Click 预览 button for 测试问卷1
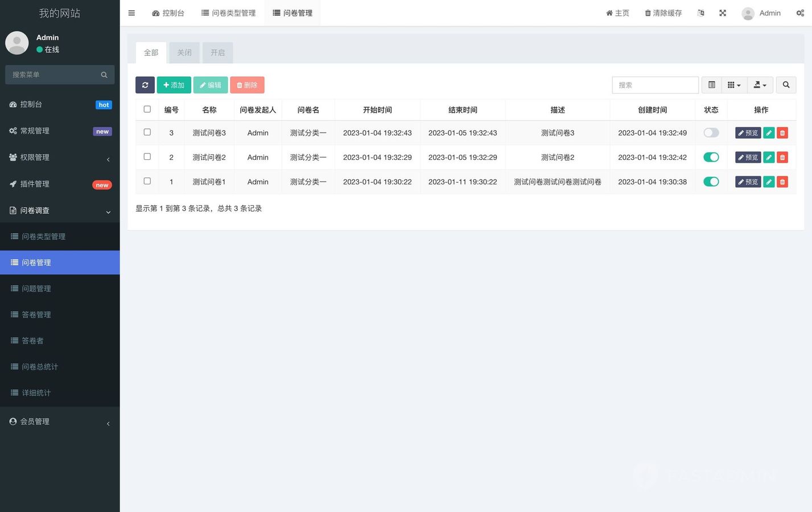 pos(748,182)
